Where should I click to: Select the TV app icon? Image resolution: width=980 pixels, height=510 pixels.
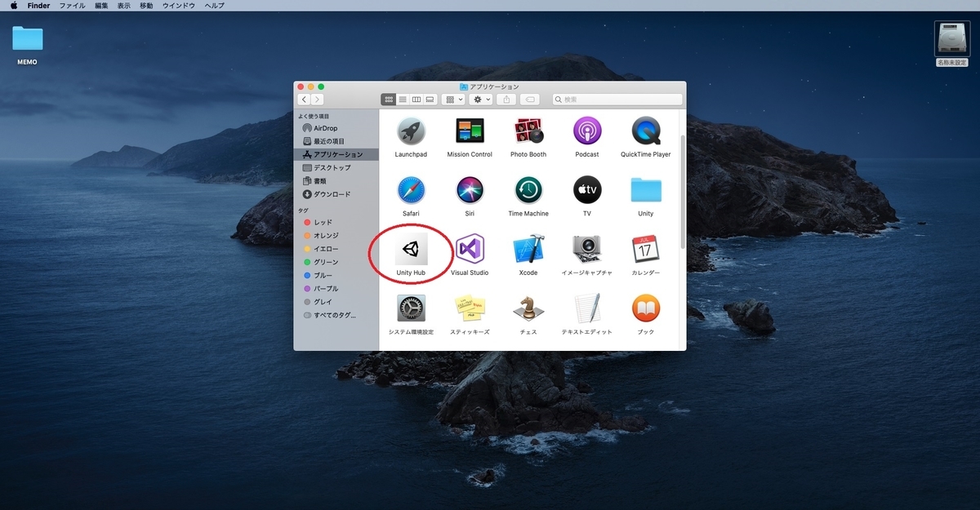pyautogui.click(x=587, y=190)
